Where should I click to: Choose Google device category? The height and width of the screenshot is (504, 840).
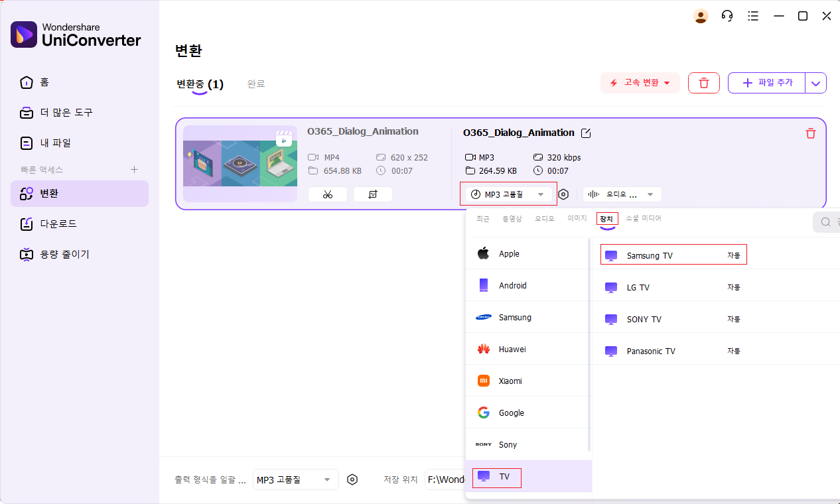coord(527,412)
